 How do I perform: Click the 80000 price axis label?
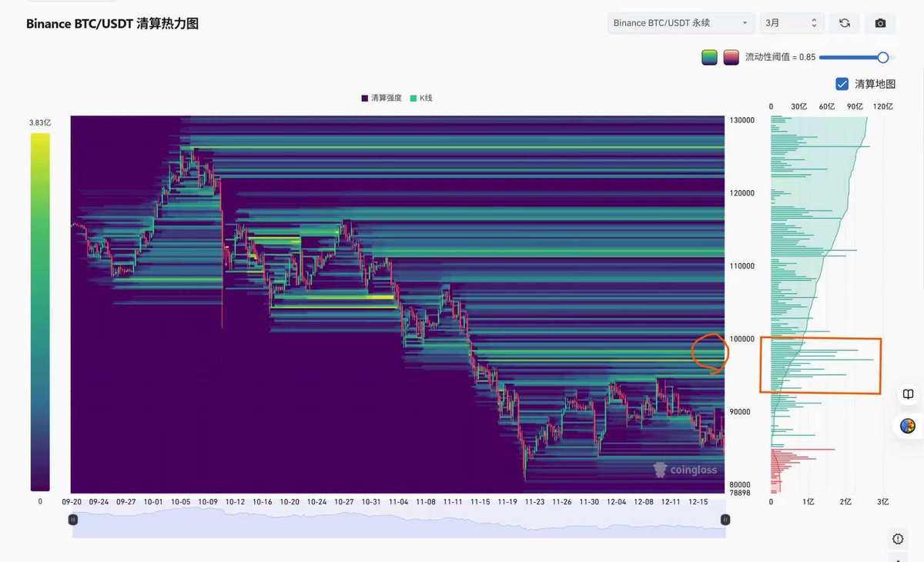[x=740, y=484]
